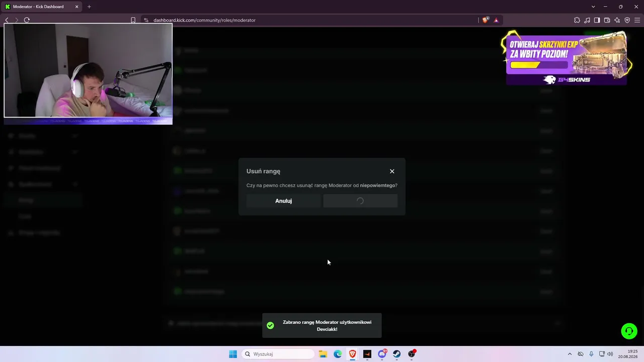Screen dimensions: 644x362
Task: Open the black orange-logo app in taskbar
Action: (367, 354)
